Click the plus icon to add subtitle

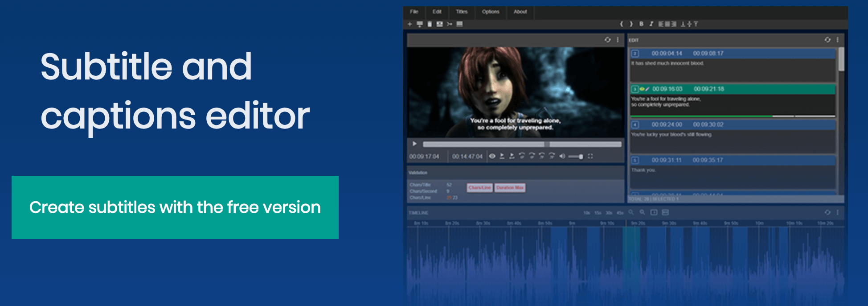(410, 24)
